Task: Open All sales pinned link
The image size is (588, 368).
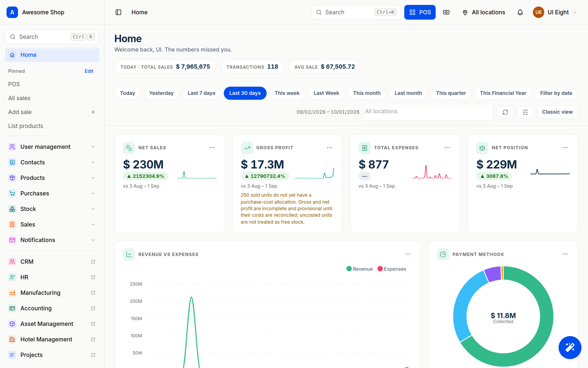Action: (19, 98)
